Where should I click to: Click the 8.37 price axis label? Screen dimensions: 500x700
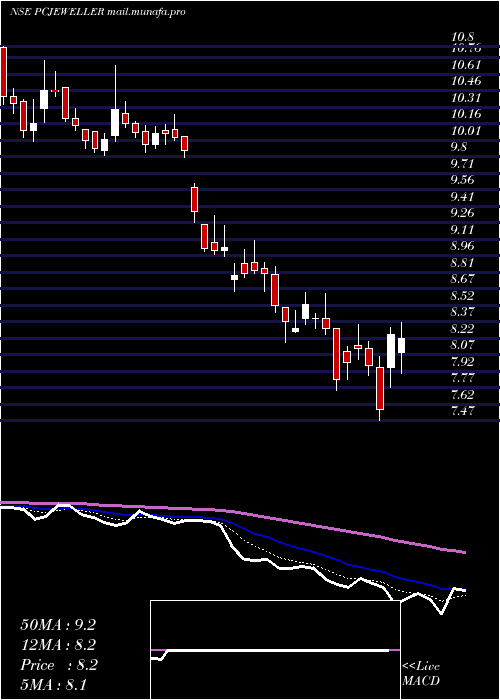click(462, 311)
